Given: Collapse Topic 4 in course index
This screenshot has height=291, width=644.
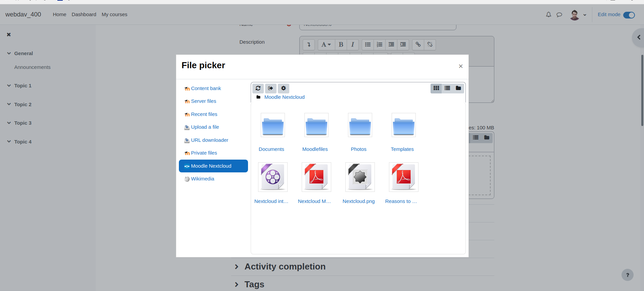Looking at the screenshot, I should pyautogui.click(x=9, y=141).
